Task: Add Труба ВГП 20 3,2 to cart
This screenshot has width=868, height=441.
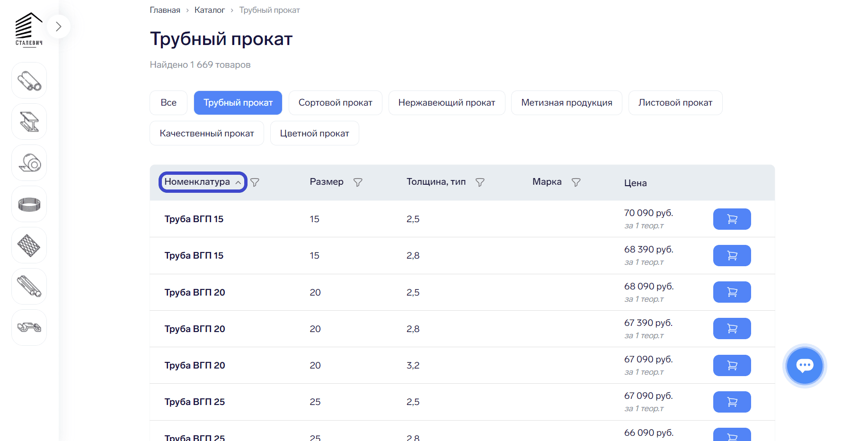Action: click(732, 365)
